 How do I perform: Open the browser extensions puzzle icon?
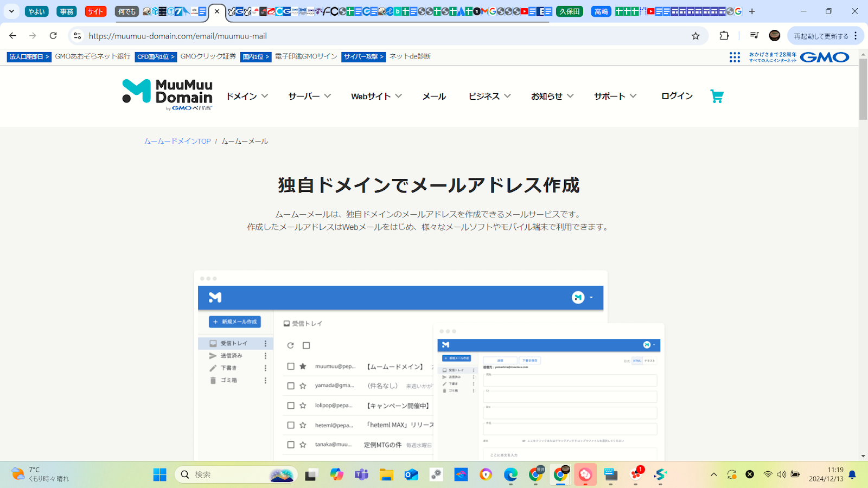[x=724, y=36]
